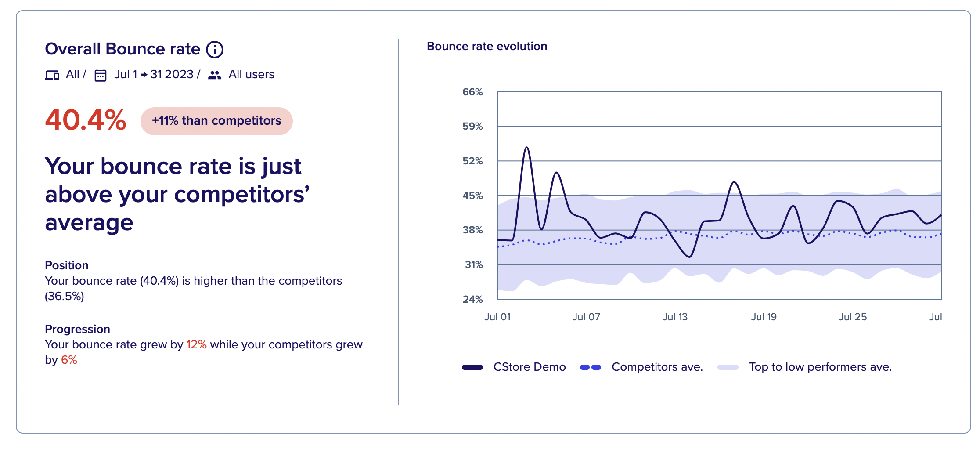Click the red 40.4% bounce rate value

pos(86,120)
